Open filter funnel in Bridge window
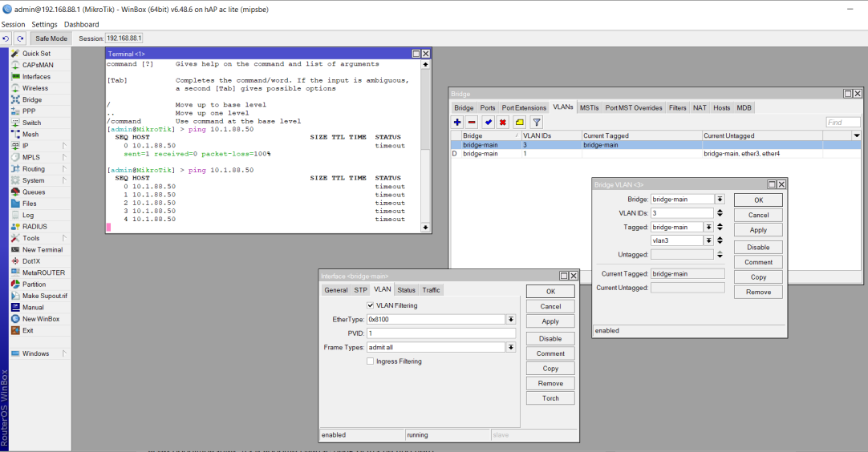The width and height of the screenshot is (868, 452). point(537,123)
